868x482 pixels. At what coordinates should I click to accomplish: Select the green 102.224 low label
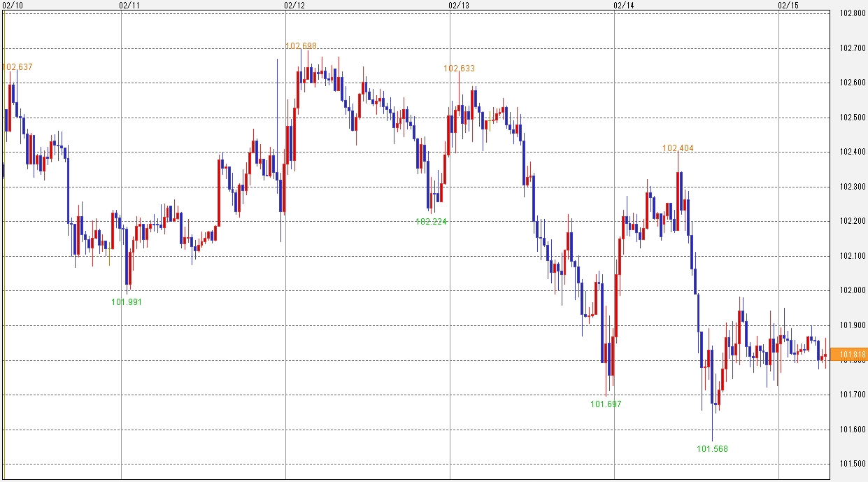coord(432,222)
